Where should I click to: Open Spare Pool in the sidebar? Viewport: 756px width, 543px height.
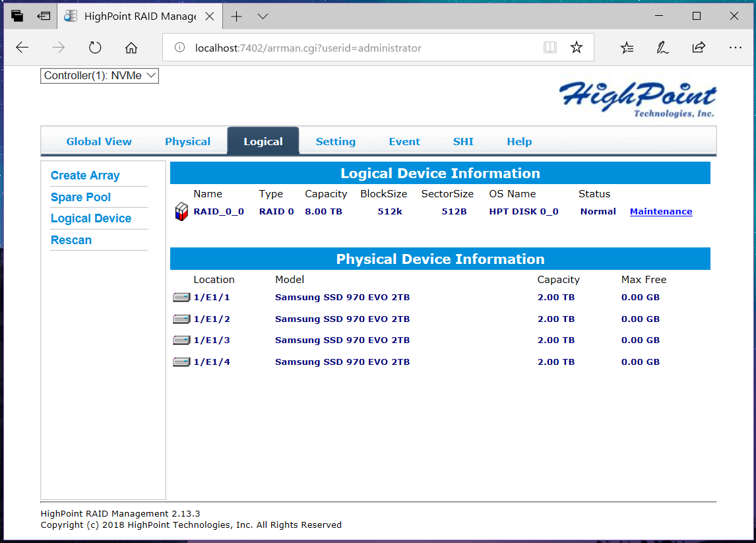(80, 197)
